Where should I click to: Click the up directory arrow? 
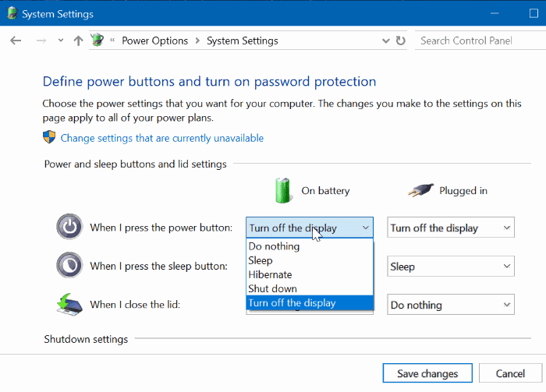(78, 41)
